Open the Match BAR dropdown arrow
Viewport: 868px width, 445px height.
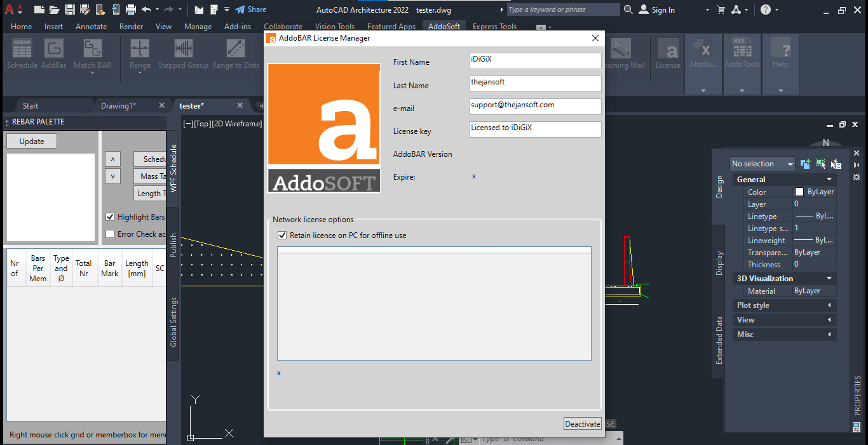pyautogui.click(x=92, y=74)
